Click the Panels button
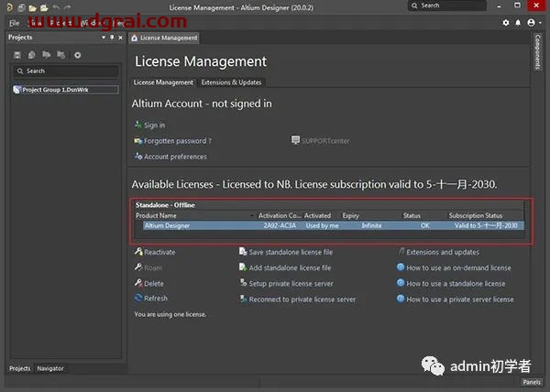550x392 pixels. click(531, 382)
